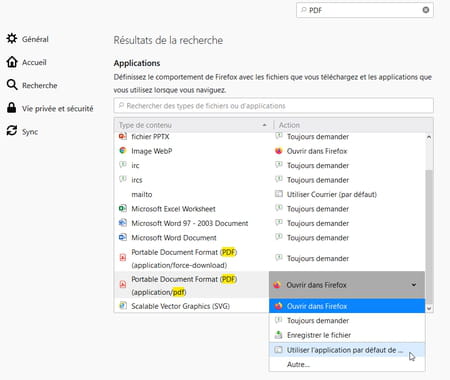Screen dimensions: 450x380
Task: Choose the Autre… option
Action: click(x=347, y=364)
